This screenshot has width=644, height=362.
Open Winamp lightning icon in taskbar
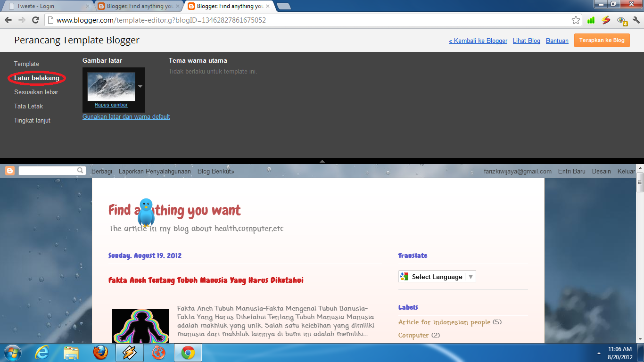point(130,353)
